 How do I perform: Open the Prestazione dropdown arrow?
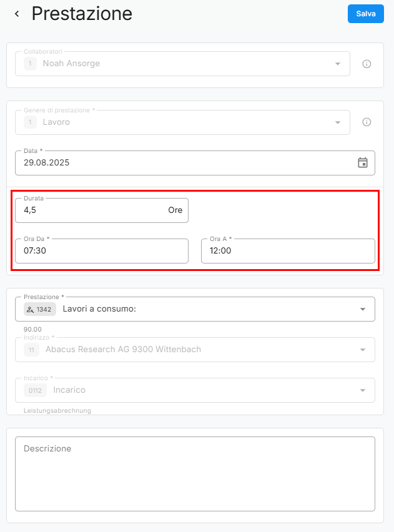(x=362, y=309)
